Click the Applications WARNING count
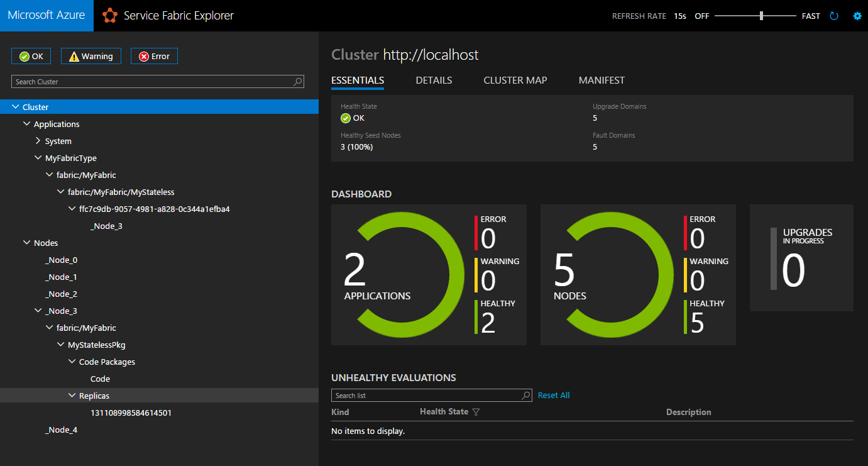The width and height of the screenshot is (868, 466). 488,281
